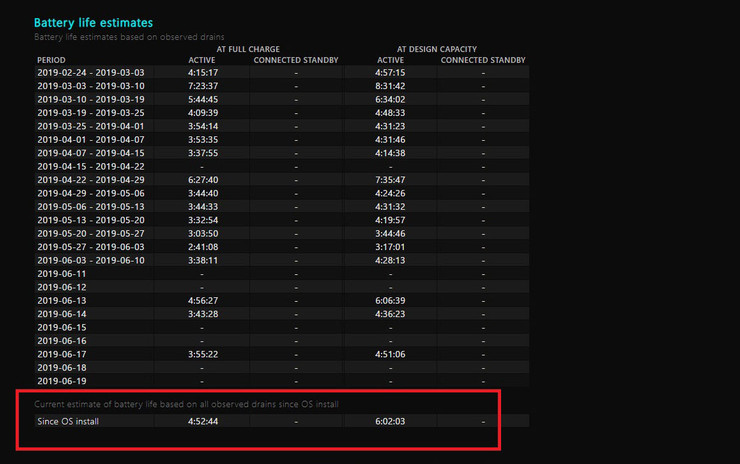This screenshot has width=740, height=464.
Task: Click the "Battery life estimates" heading
Action: tap(93, 22)
